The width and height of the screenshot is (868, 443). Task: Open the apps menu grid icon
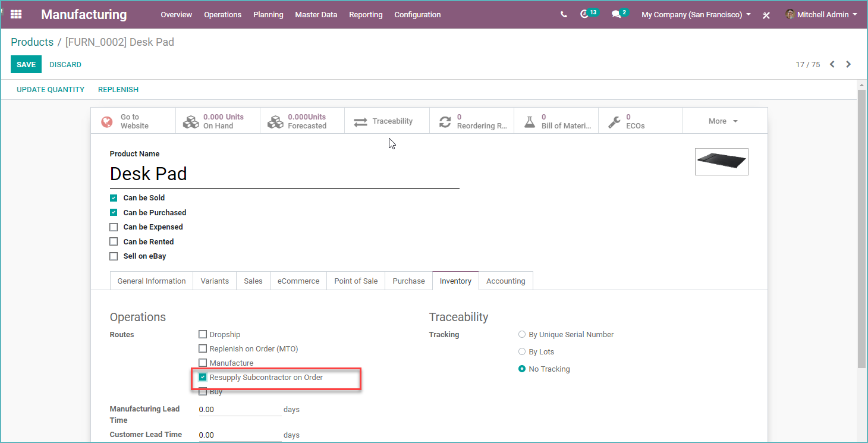[x=15, y=14]
